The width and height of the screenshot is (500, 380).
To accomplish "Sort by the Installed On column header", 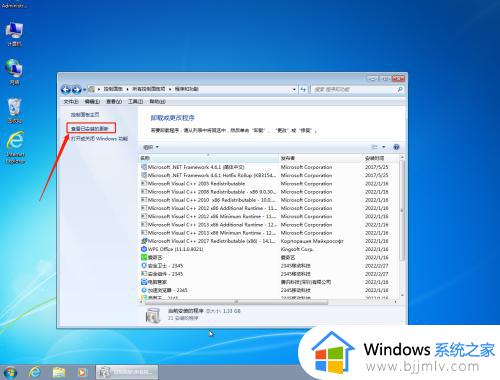I will (381, 158).
